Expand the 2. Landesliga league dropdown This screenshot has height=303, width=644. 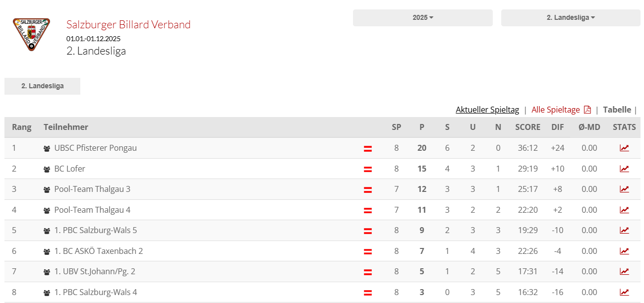[x=571, y=18]
